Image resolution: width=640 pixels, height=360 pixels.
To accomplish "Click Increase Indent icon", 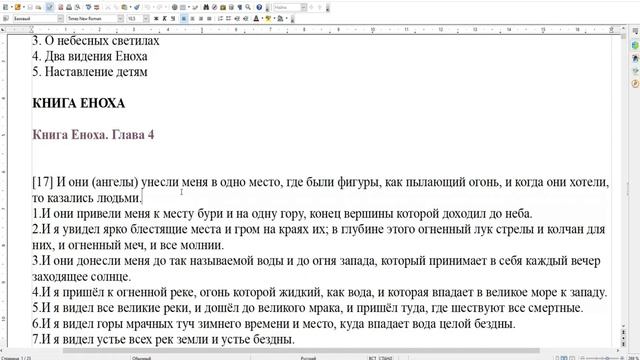I will pyautogui.click(x=245, y=18).
